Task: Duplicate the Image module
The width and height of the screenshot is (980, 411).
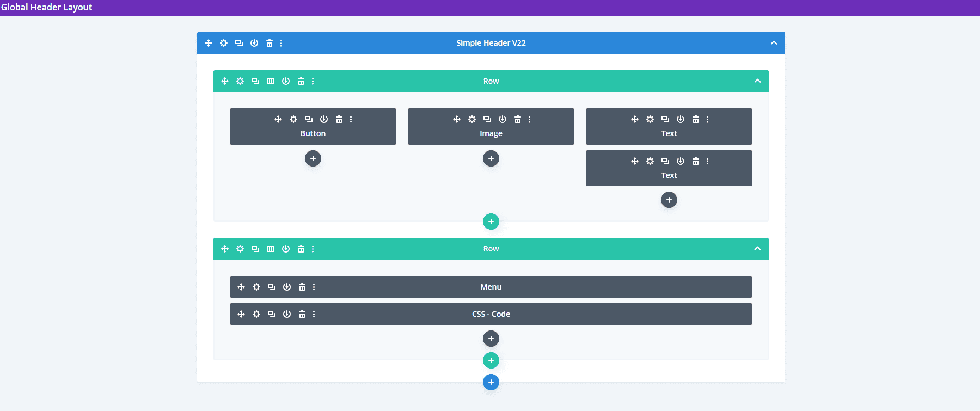Action: click(x=487, y=119)
